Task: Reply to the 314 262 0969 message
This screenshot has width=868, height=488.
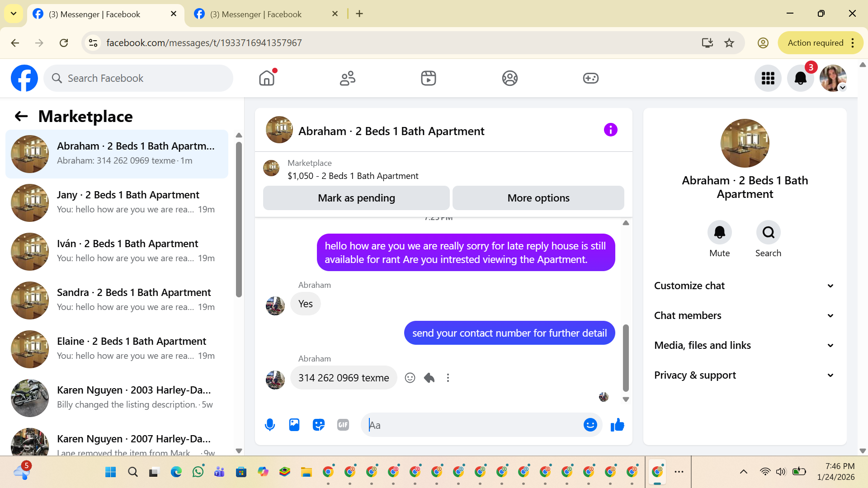Action: [x=429, y=378]
